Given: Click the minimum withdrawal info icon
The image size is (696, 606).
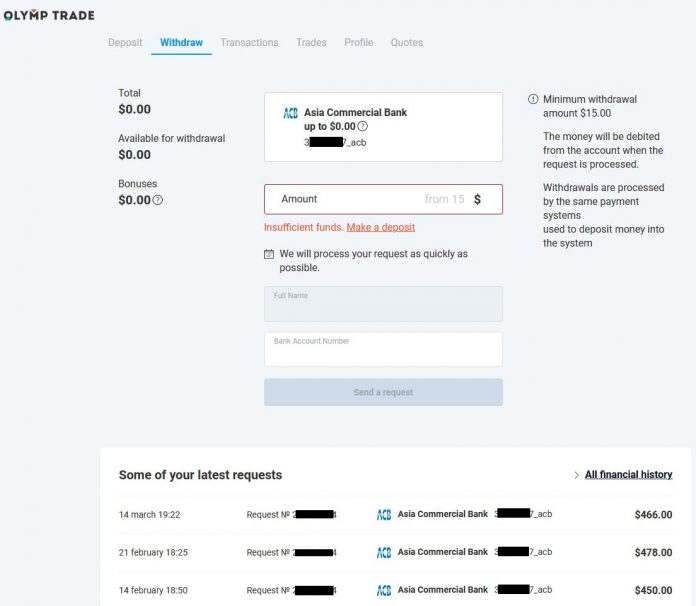Looking at the screenshot, I should pos(533,100).
